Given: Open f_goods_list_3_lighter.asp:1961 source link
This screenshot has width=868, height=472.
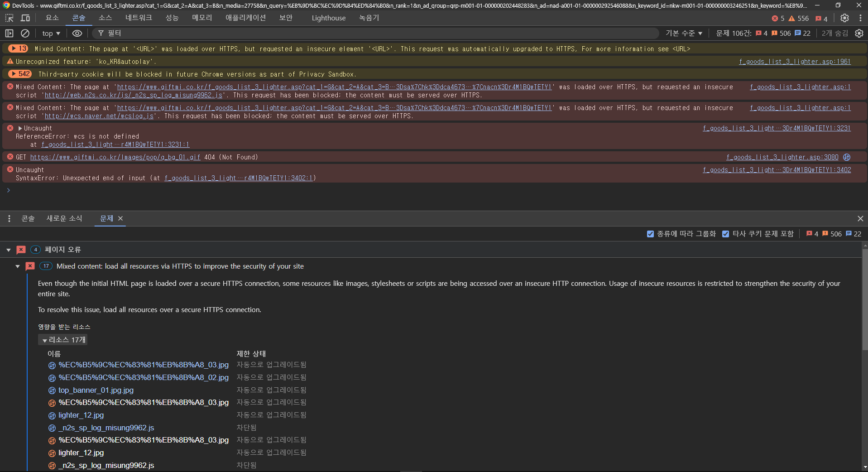Looking at the screenshot, I should (795, 62).
